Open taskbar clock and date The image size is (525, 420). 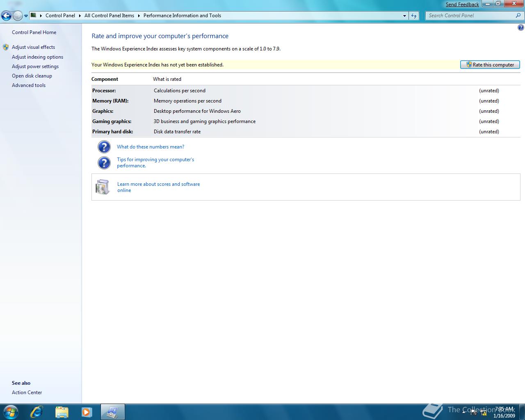tap(504, 412)
